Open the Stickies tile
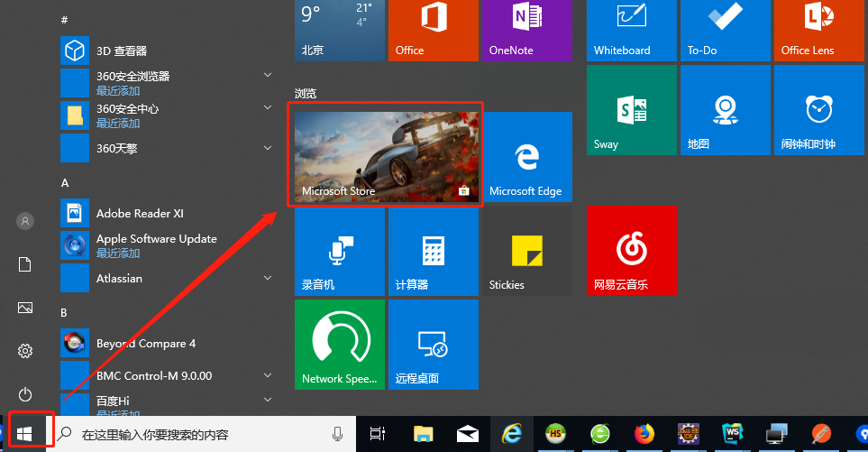This screenshot has width=868, height=452. [526, 251]
